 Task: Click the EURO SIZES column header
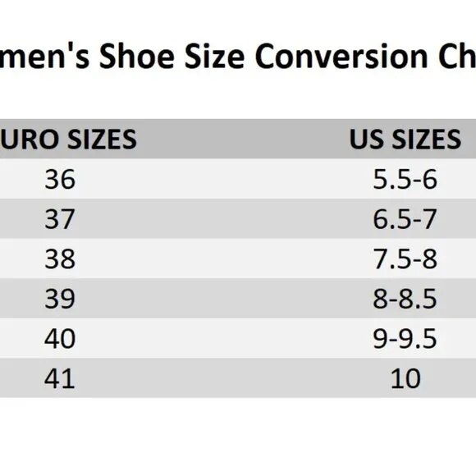tap(68, 139)
